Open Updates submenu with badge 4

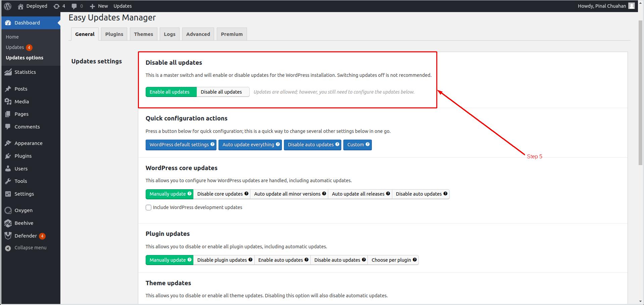pyautogui.click(x=19, y=47)
